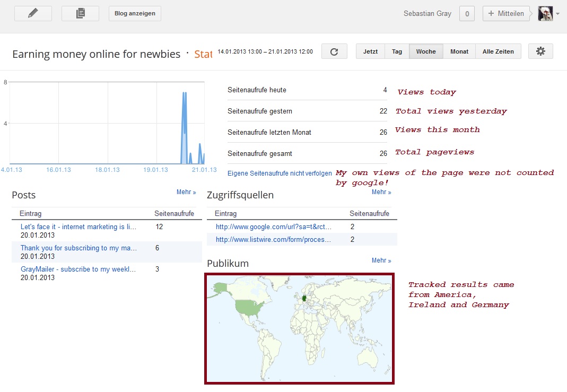Switch to the Tag time range
567x392 pixels.
397,51
